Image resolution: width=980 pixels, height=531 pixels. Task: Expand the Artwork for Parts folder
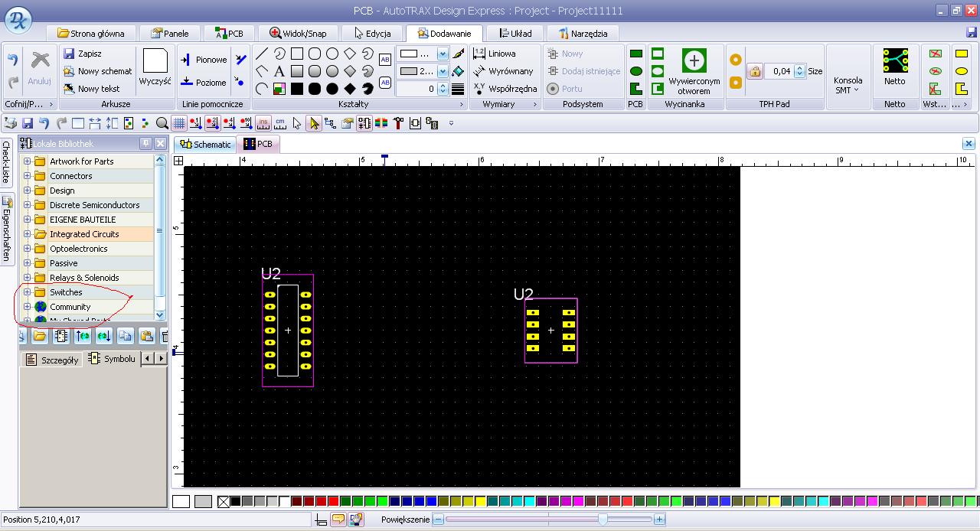pyautogui.click(x=27, y=161)
